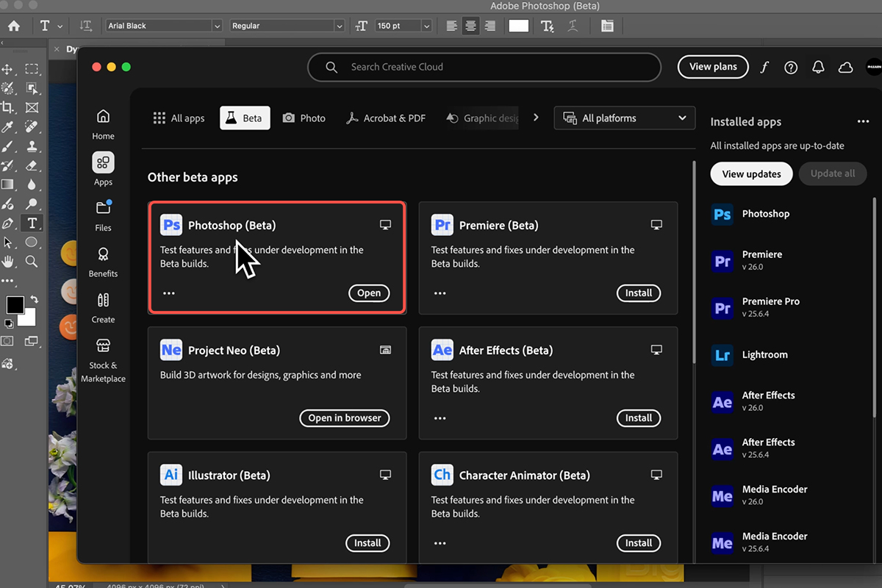Open Creative Cloud notifications bell
This screenshot has height=588, width=882.
click(x=818, y=67)
